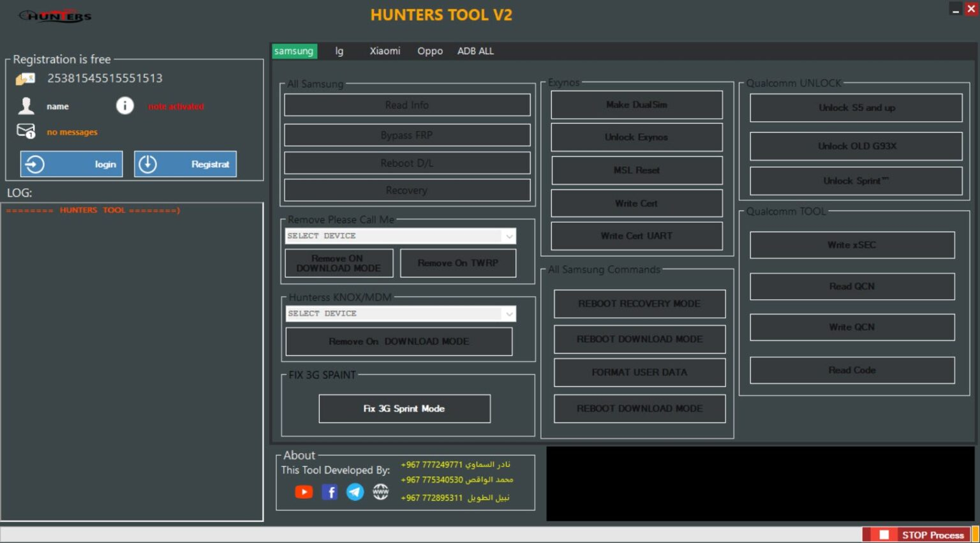Click Unlock Sprint button
980x543 pixels.
[856, 181]
